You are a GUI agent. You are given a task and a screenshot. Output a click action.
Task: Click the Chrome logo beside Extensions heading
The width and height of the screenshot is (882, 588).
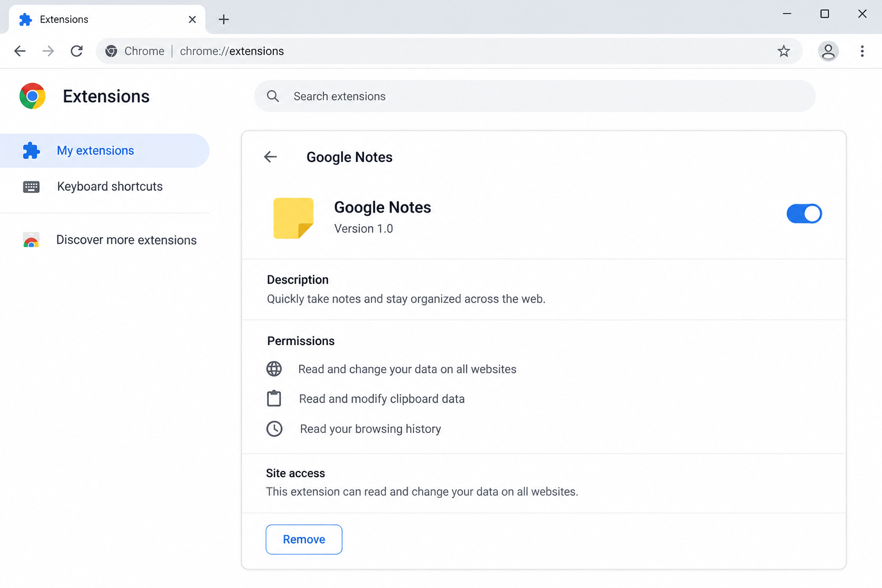[x=32, y=96]
